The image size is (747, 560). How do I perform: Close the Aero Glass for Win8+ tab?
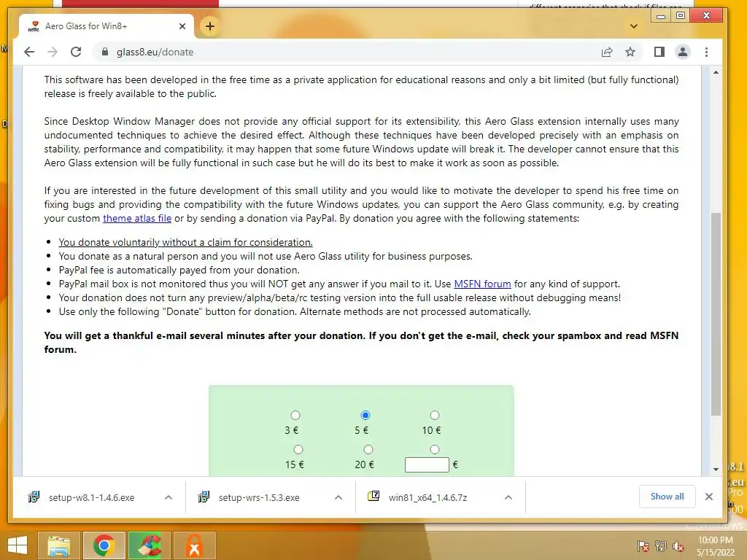[x=182, y=26]
